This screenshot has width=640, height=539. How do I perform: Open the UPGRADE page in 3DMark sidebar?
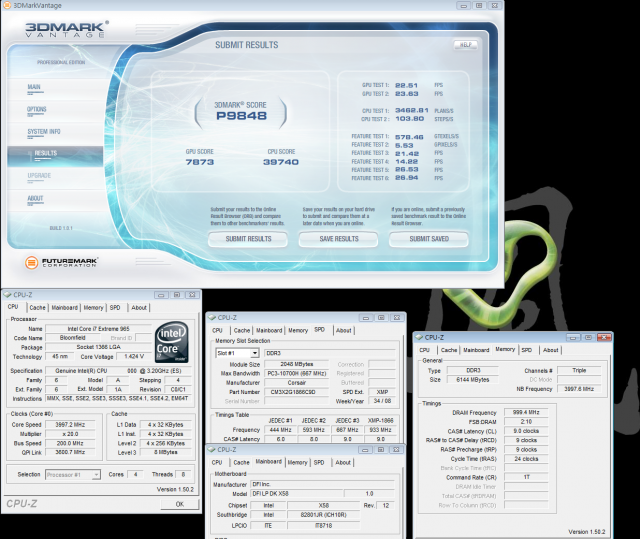point(39,176)
